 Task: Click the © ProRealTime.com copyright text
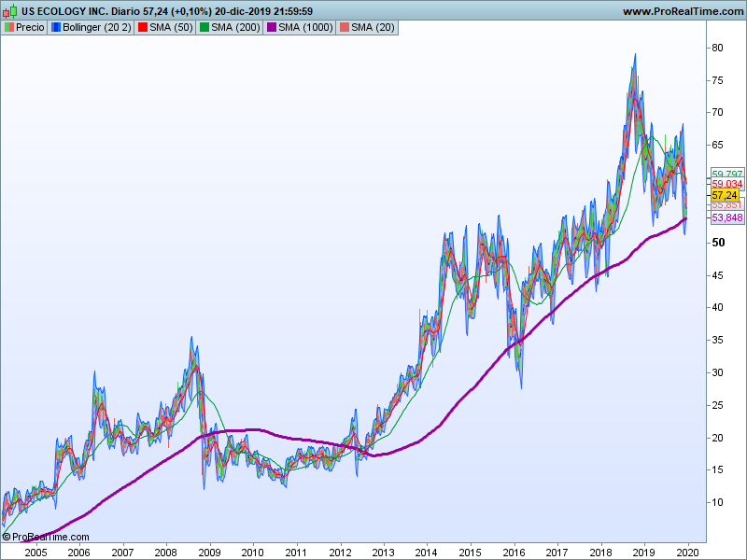(46, 538)
